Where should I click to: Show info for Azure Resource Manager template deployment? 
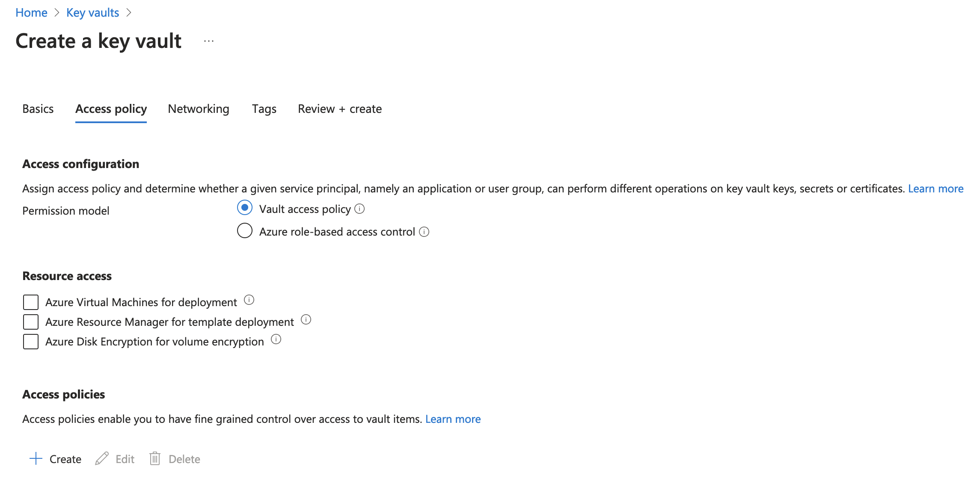[x=306, y=320]
